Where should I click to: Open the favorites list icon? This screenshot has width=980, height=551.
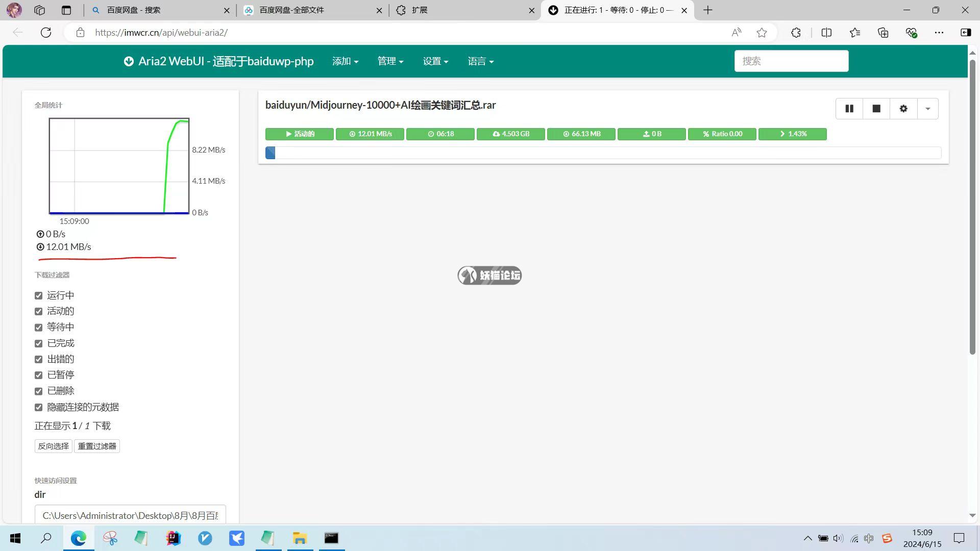click(855, 33)
